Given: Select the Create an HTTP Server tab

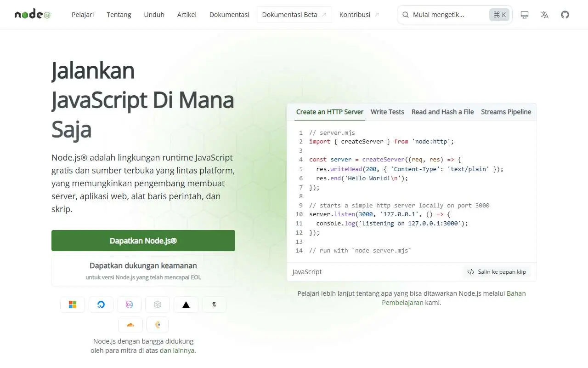Looking at the screenshot, I should 330,112.
